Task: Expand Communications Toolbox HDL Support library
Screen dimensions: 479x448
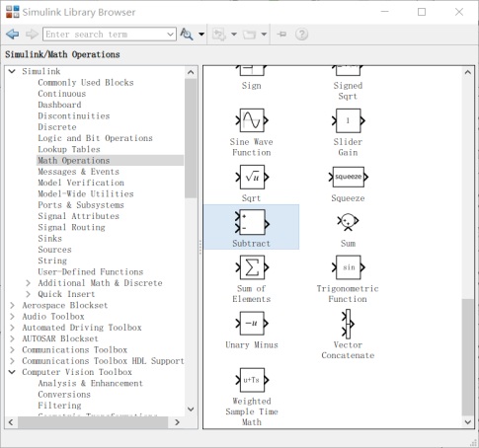Action: click(12, 361)
